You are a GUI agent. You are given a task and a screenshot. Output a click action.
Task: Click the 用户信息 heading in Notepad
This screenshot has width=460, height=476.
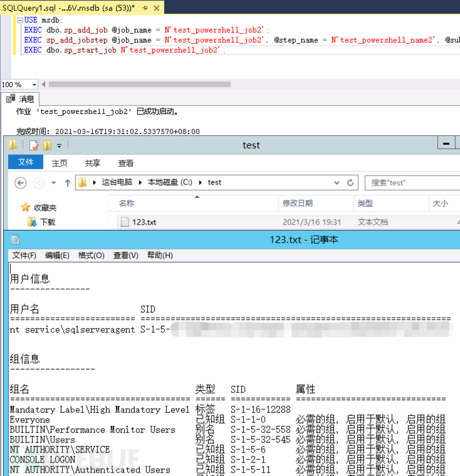pos(30,279)
